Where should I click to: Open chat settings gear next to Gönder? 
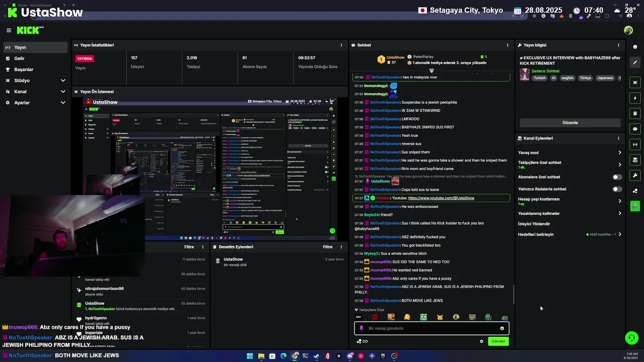(x=481, y=341)
